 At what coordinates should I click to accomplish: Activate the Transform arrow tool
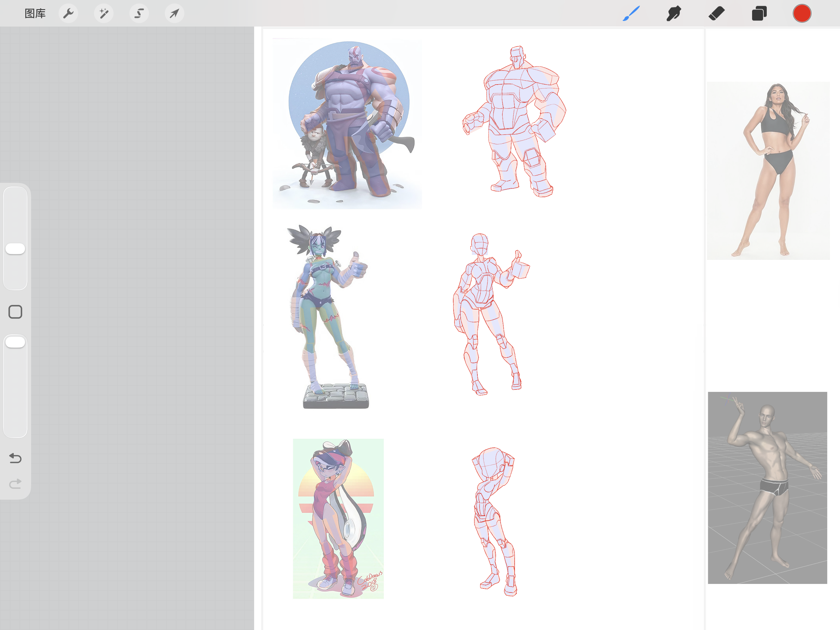[x=174, y=14]
